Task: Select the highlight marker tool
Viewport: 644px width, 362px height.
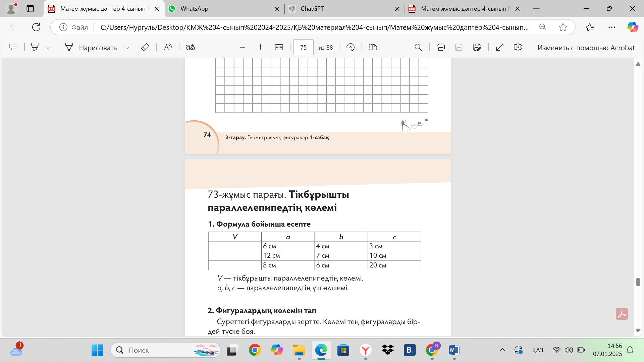Action: [x=35, y=47]
